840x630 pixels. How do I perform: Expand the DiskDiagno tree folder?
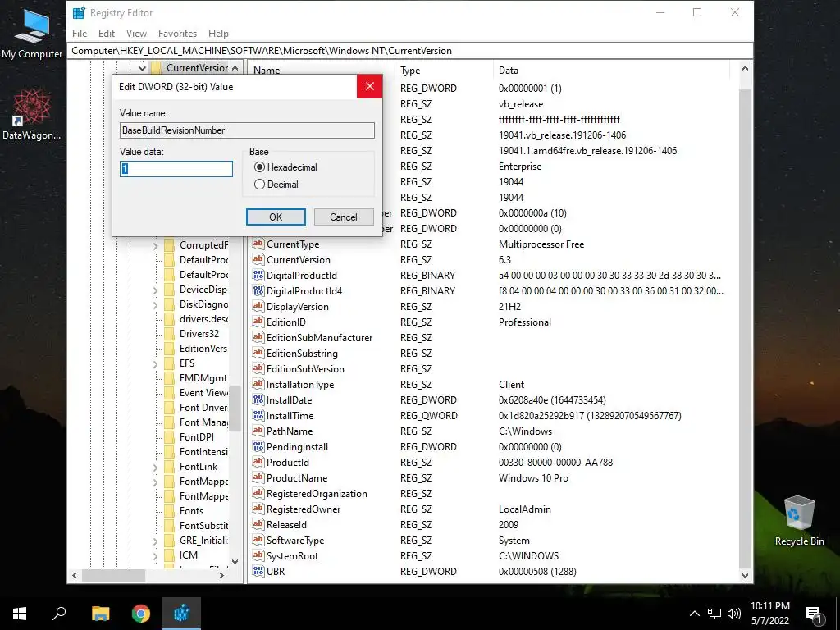click(155, 304)
